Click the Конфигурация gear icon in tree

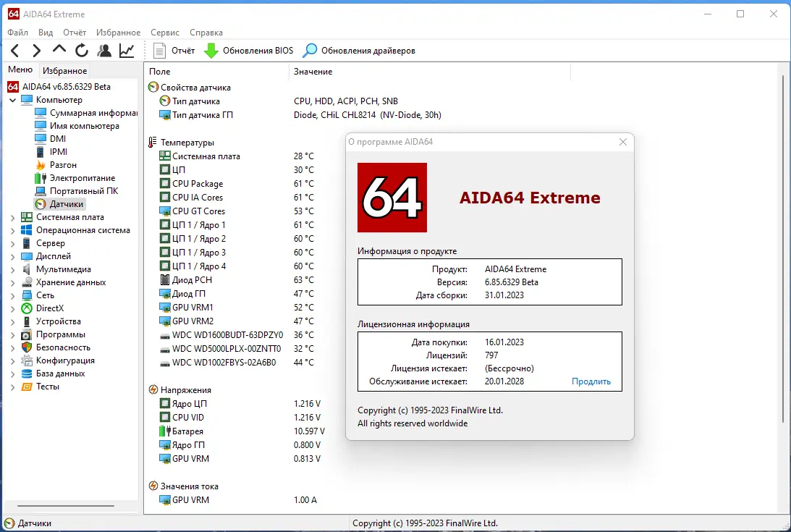point(27,360)
